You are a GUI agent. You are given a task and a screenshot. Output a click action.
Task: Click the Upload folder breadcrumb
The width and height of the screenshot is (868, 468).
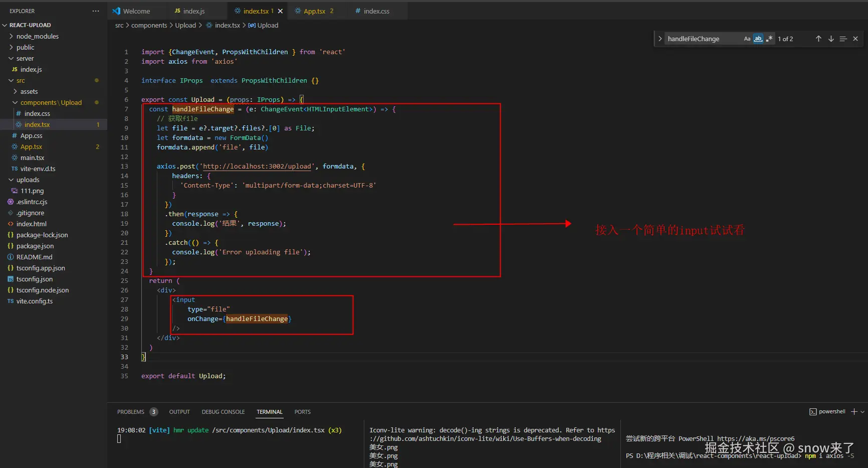point(185,25)
